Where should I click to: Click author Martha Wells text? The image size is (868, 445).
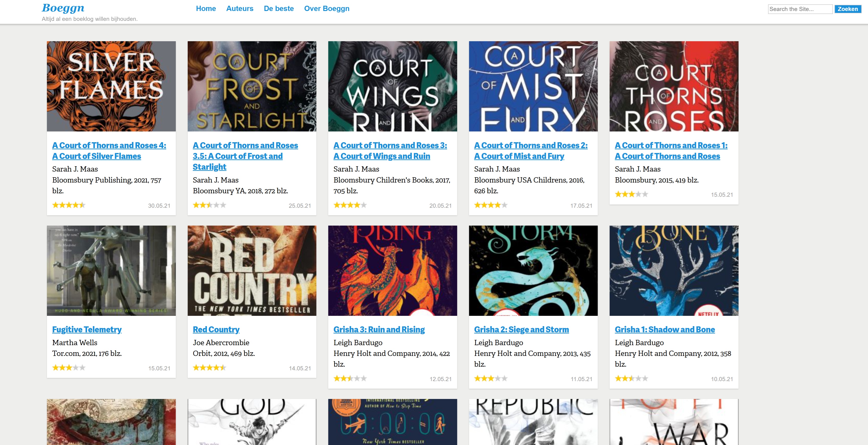point(75,343)
